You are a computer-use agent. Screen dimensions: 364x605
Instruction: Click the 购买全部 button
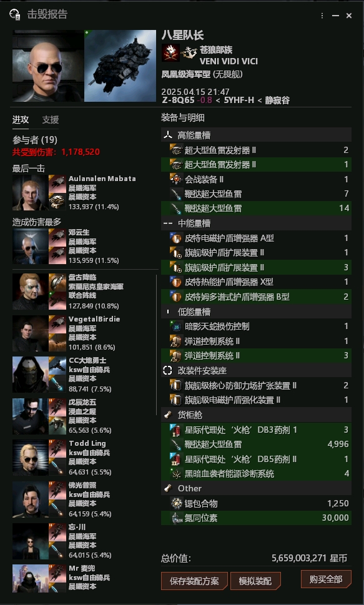326,579
